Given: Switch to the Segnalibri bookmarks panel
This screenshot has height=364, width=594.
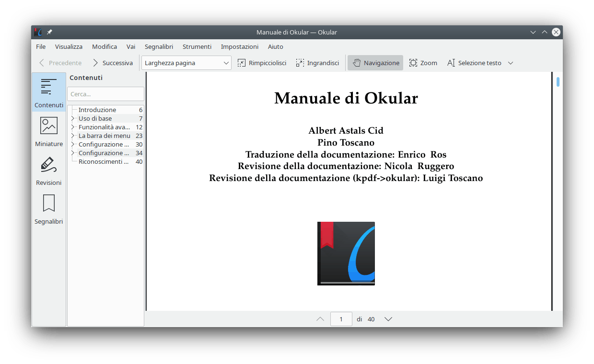Looking at the screenshot, I should click(48, 209).
